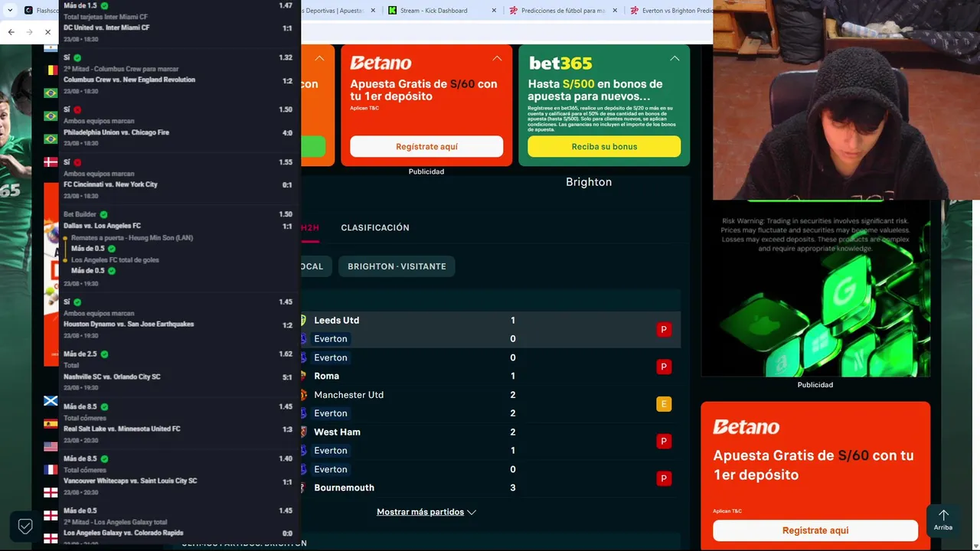Click Reciba su bonus on bet365 ad
Screen dimensions: 980x551
click(x=604, y=146)
